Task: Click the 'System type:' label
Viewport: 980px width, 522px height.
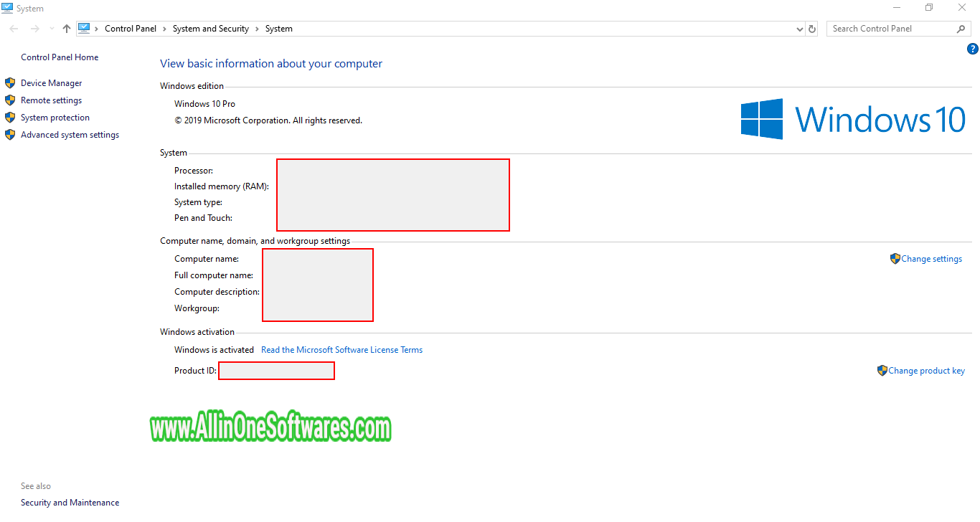Action: point(198,202)
